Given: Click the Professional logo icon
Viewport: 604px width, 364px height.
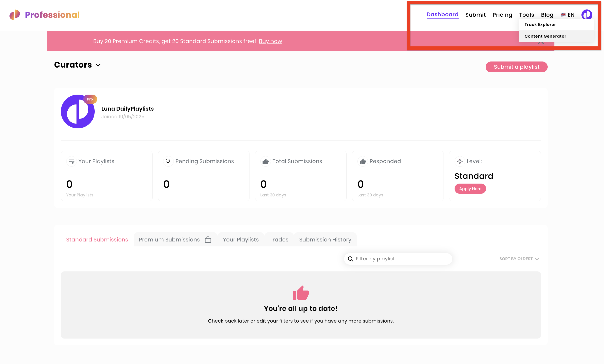Looking at the screenshot, I should 15,15.
